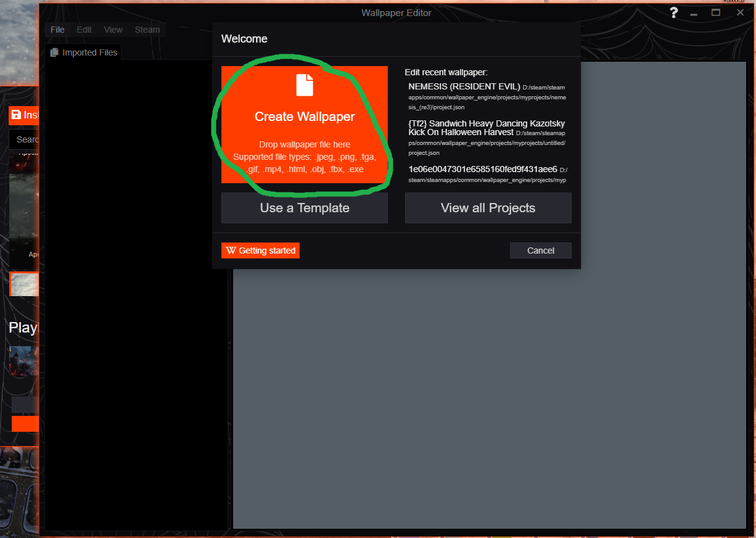Click the Cancel button

[x=541, y=250]
